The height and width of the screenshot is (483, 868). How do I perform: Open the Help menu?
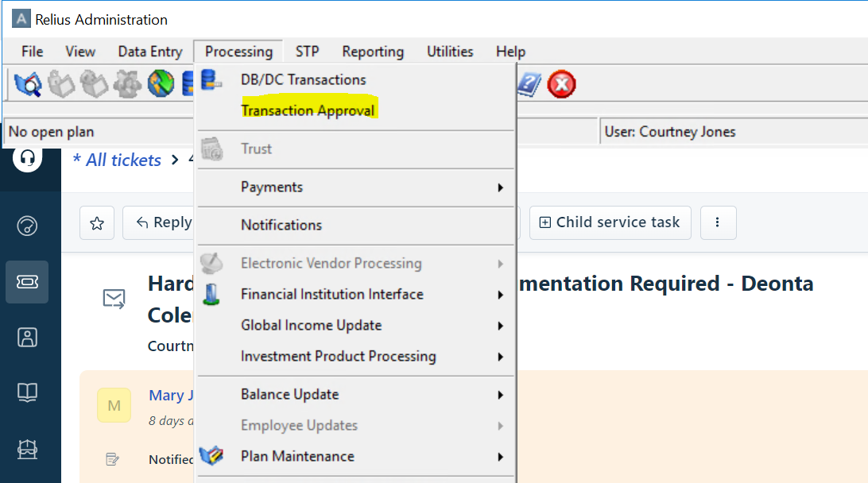(x=510, y=52)
